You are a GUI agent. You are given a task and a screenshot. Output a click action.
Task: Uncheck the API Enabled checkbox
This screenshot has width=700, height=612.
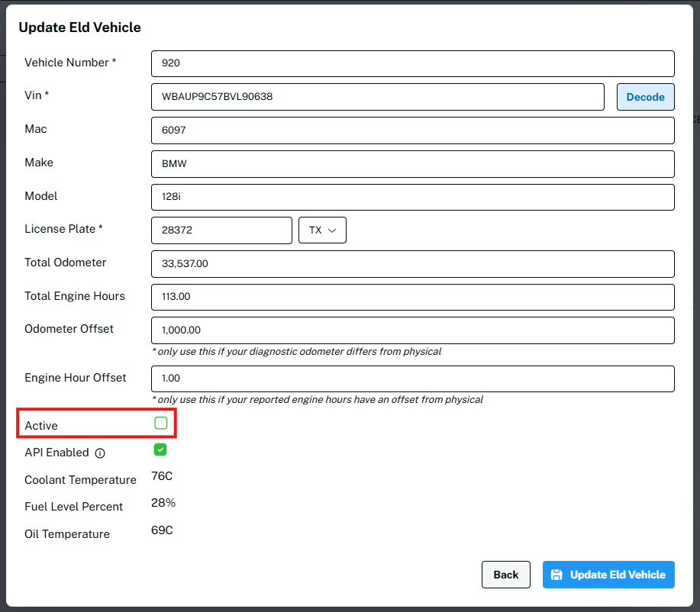(160, 450)
